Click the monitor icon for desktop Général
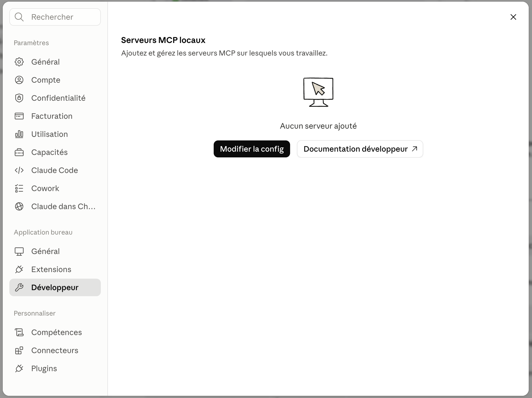This screenshot has height=398, width=532. (19, 251)
